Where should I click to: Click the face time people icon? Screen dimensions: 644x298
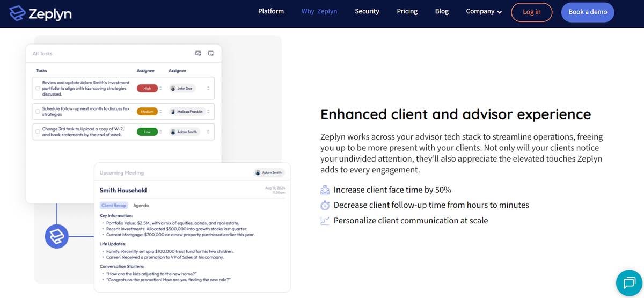pos(325,190)
